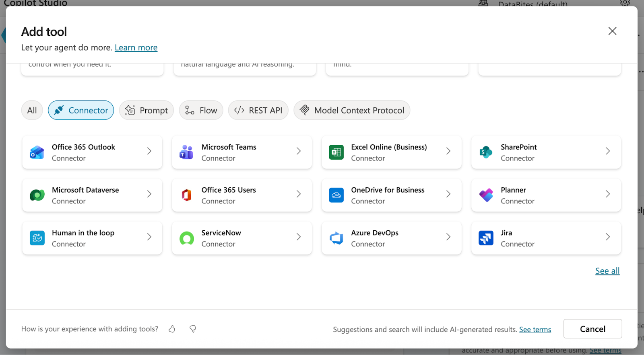This screenshot has height=355, width=644.
Task: Expand the Microsoft Teams chevron
Action: pyautogui.click(x=299, y=151)
